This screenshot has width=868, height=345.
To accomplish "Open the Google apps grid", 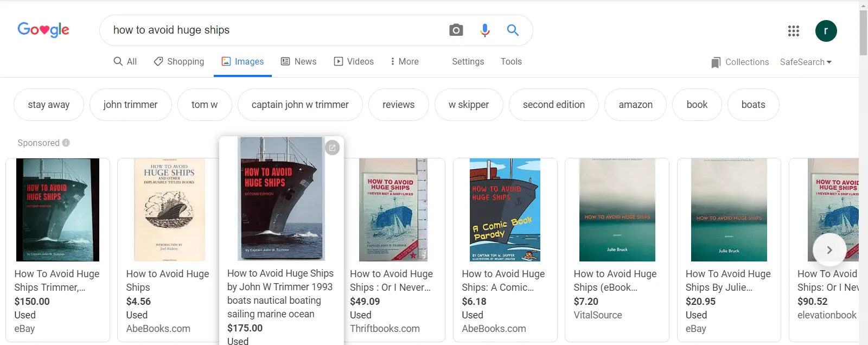I will pos(794,31).
